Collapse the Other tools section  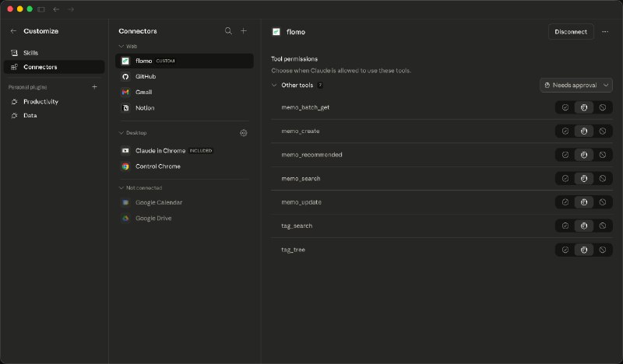274,85
